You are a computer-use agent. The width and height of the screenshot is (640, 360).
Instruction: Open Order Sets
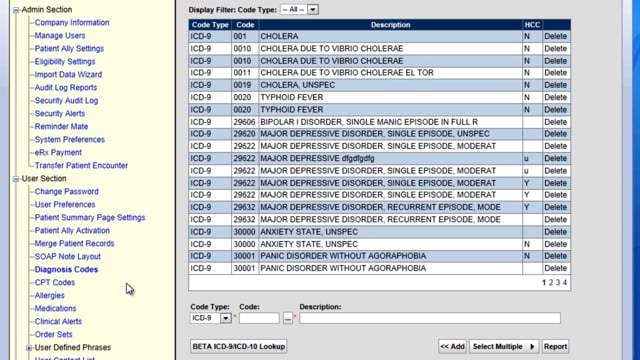point(53,335)
